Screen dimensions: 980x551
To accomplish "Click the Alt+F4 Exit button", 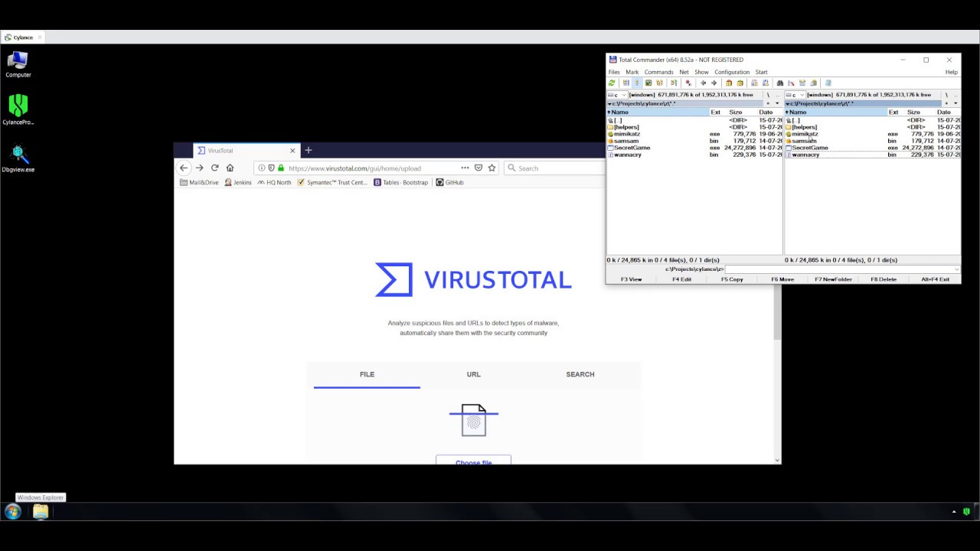I will tap(935, 279).
